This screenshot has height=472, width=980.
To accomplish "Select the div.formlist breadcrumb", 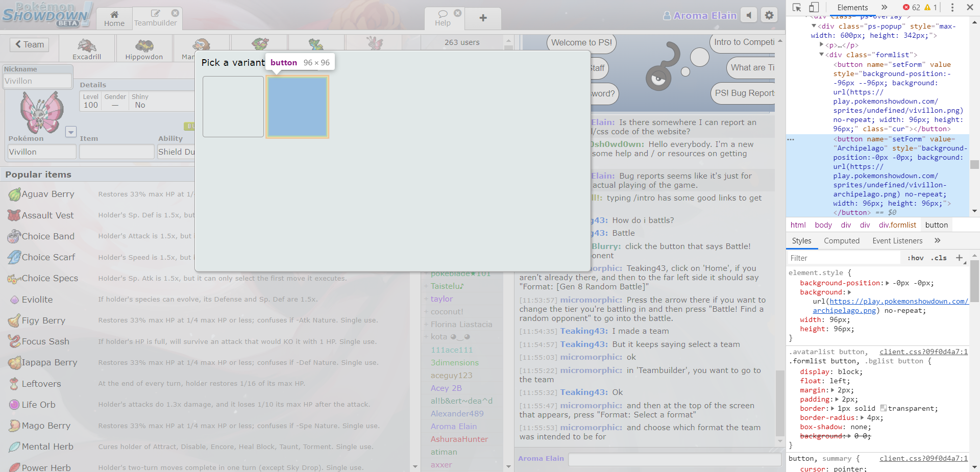I will (x=897, y=225).
